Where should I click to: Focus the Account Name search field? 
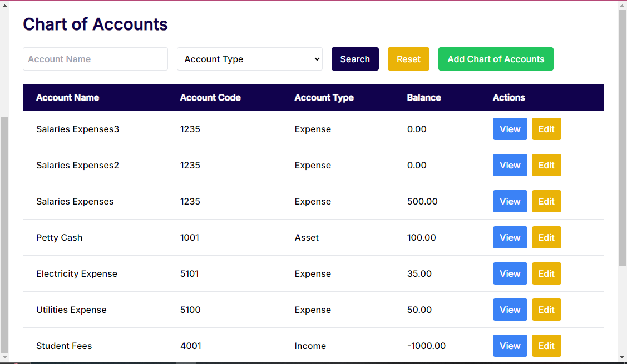point(95,59)
